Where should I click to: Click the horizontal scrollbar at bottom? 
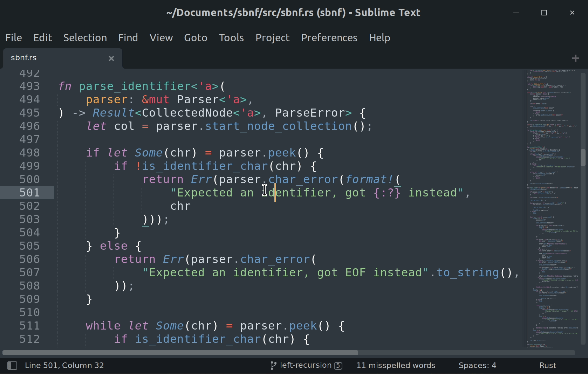click(180, 353)
